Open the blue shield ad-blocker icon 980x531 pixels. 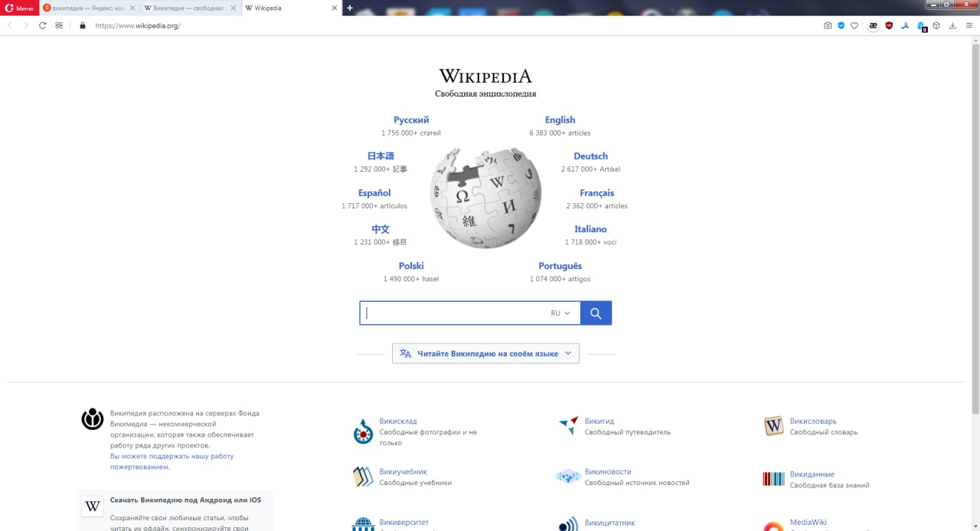pyautogui.click(x=841, y=25)
